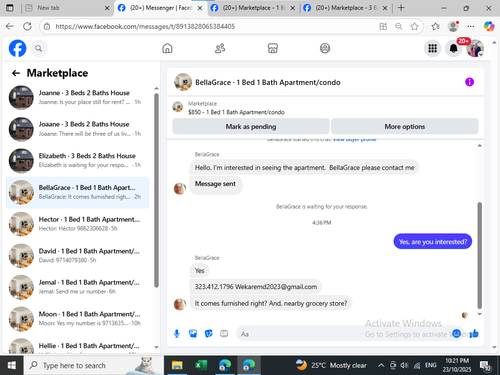
Task: Click the conversation list scrollbar
Action: [156, 190]
